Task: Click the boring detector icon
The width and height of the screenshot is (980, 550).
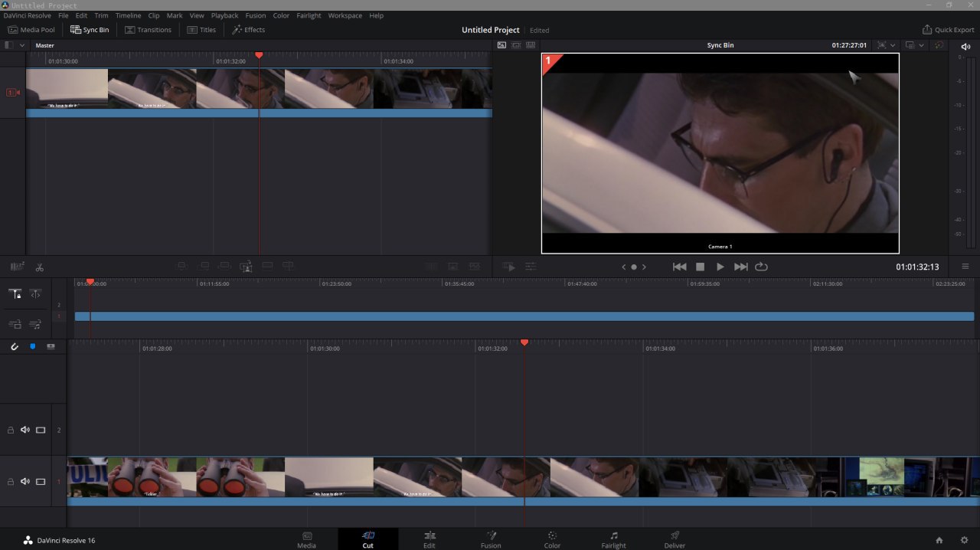Action: [17, 267]
